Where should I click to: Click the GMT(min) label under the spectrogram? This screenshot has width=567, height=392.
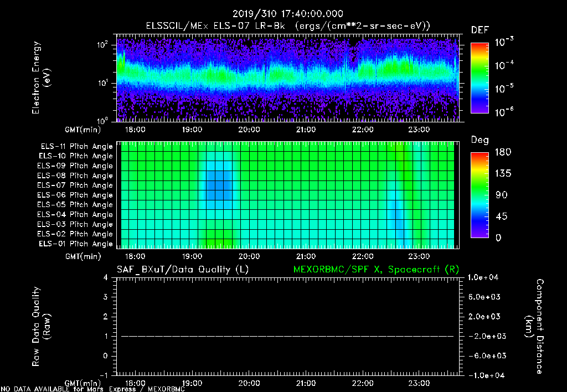(x=83, y=130)
